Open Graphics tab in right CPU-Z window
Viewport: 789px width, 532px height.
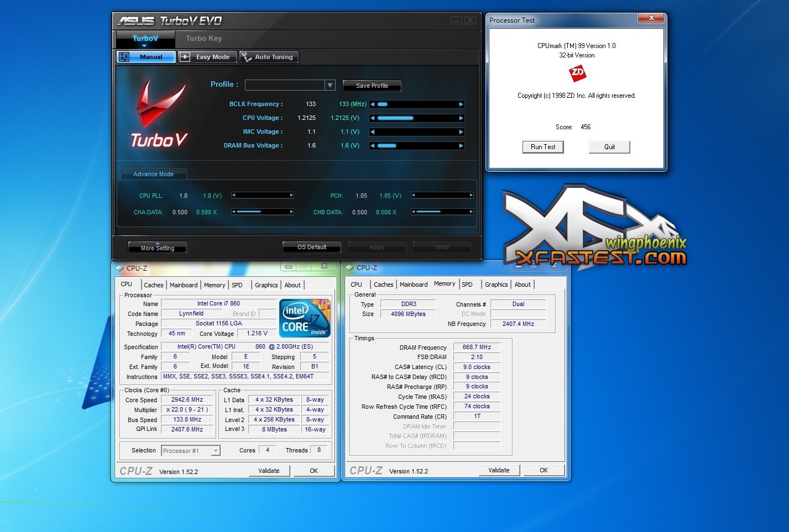(x=497, y=285)
